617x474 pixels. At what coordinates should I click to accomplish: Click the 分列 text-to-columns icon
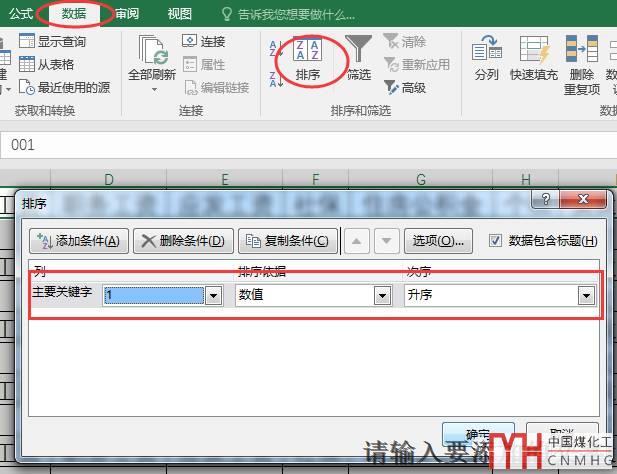[x=487, y=57]
